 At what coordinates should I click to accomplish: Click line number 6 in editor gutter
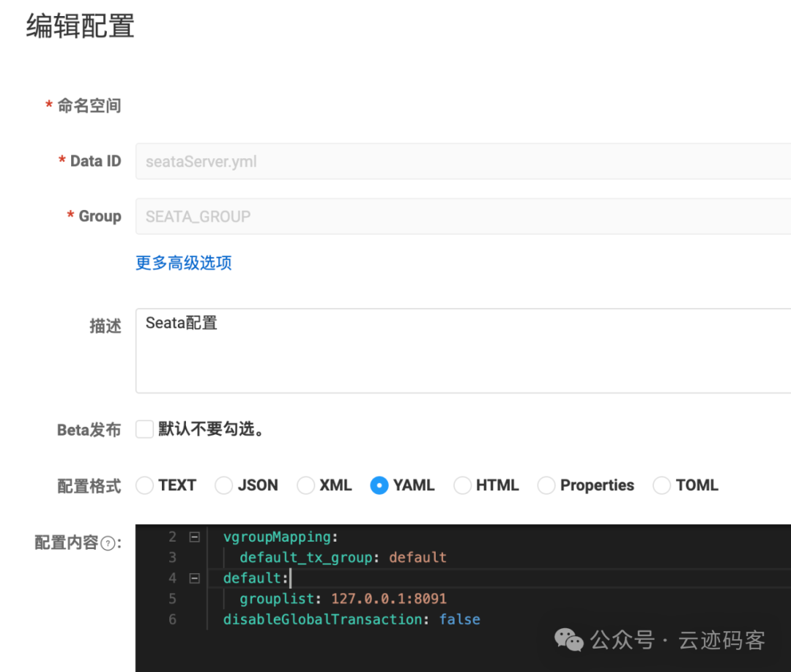[173, 619]
